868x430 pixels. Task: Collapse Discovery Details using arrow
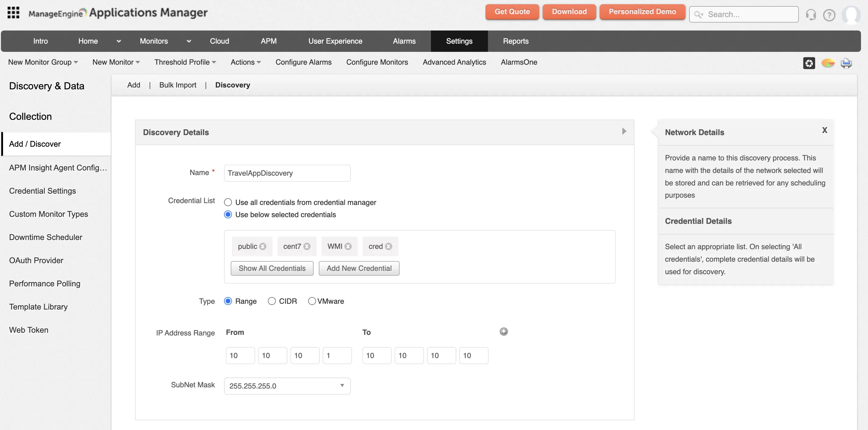(624, 131)
